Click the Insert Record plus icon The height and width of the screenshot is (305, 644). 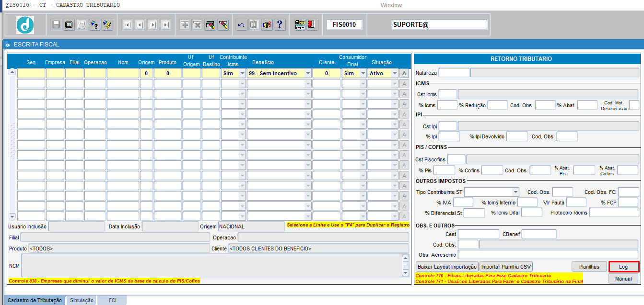tap(185, 25)
